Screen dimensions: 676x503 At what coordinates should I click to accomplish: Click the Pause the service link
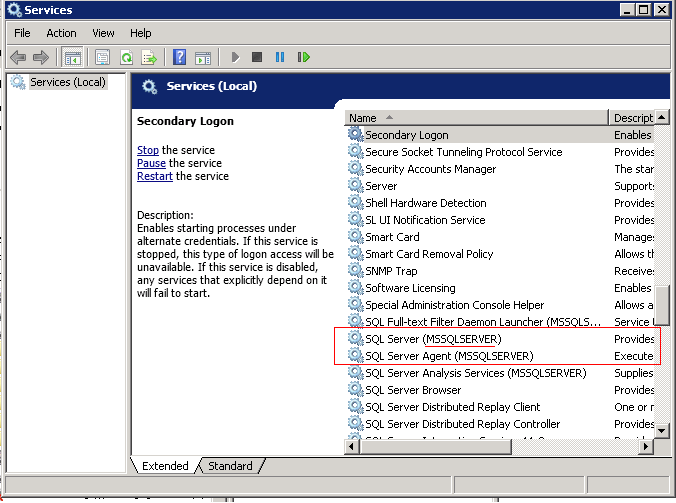pyautogui.click(x=151, y=163)
